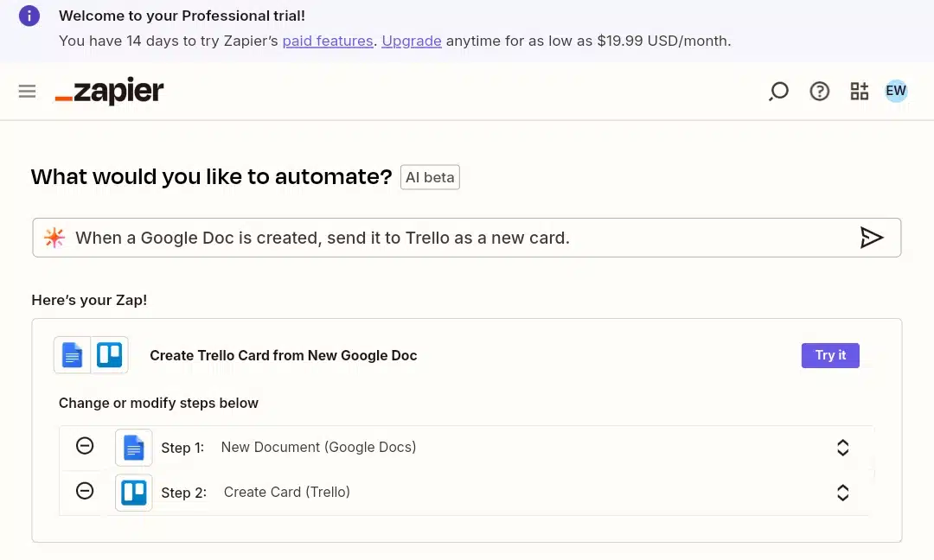Open the EW account avatar menu

(896, 91)
